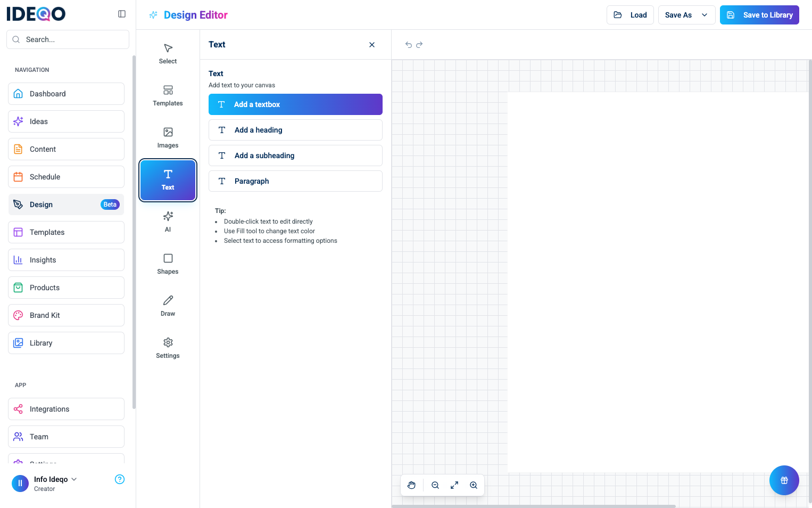Open Brand Kit in navigation
Viewport: 812px width, 508px height.
click(66, 315)
